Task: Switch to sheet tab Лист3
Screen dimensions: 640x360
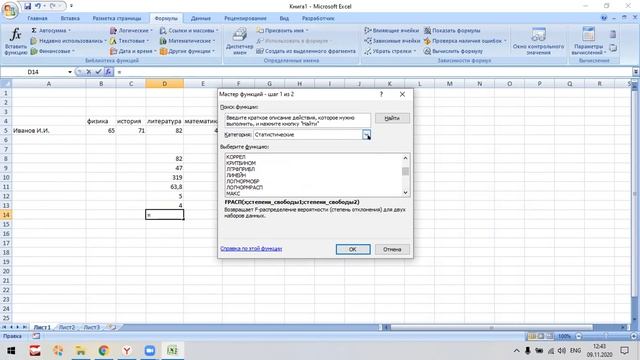Action: coord(91,327)
